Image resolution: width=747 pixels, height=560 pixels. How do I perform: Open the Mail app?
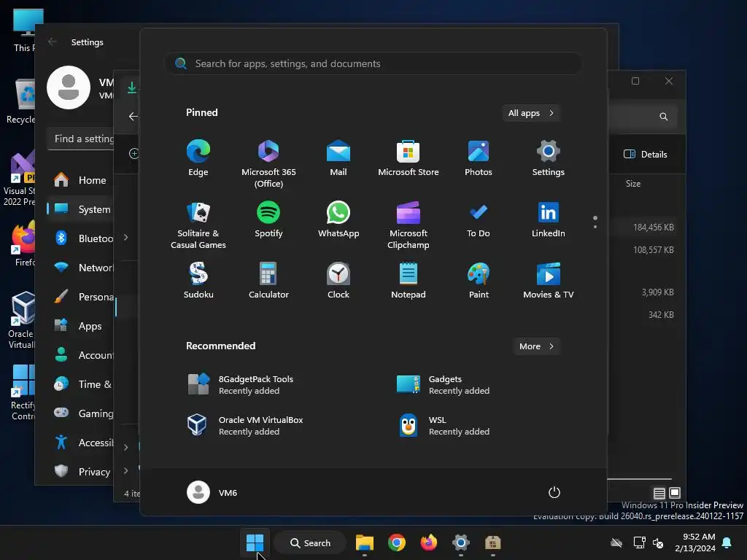coord(338,158)
